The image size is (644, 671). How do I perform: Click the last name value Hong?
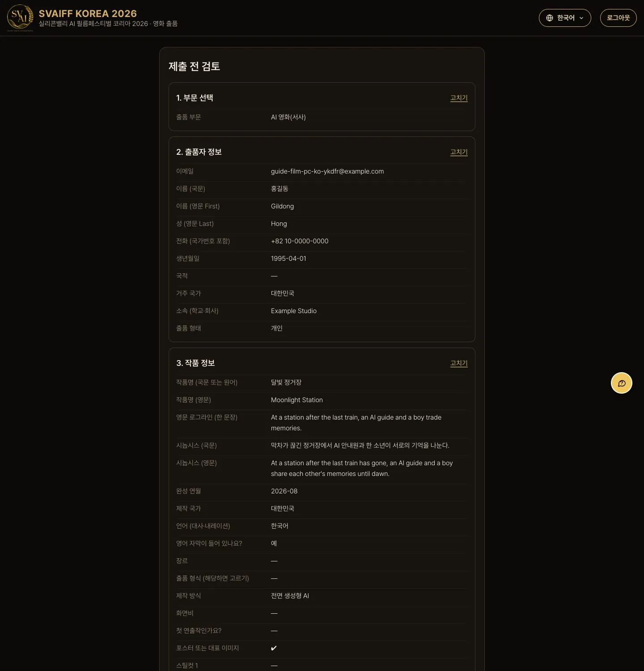click(x=279, y=224)
